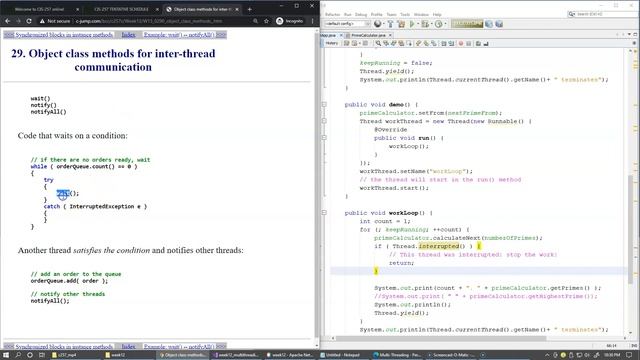Click the globe browser icon in NetBeans toolbar

point(378,24)
